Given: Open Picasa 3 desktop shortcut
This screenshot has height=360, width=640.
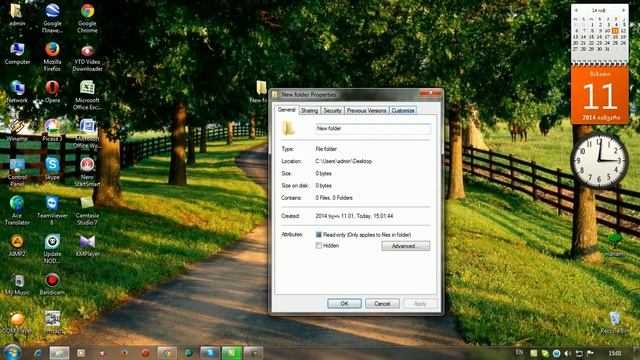Looking at the screenshot, I should click(52, 130).
